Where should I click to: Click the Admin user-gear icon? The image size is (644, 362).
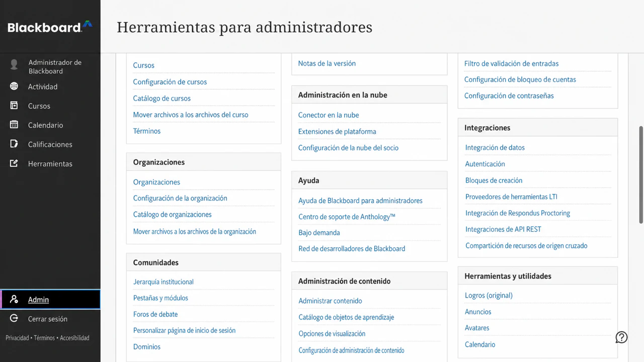tap(14, 299)
